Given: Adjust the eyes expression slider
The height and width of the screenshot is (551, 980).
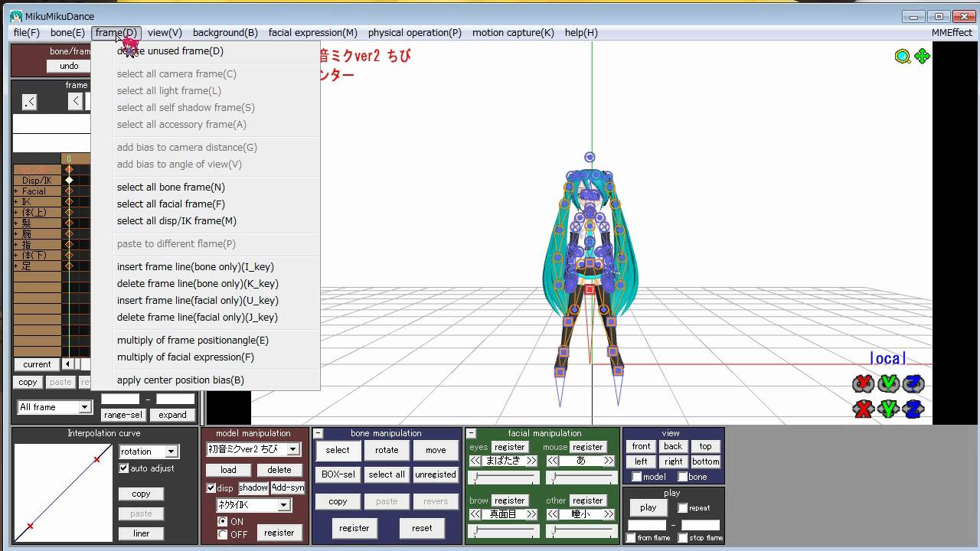Looking at the screenshot, I should (504, 478).
